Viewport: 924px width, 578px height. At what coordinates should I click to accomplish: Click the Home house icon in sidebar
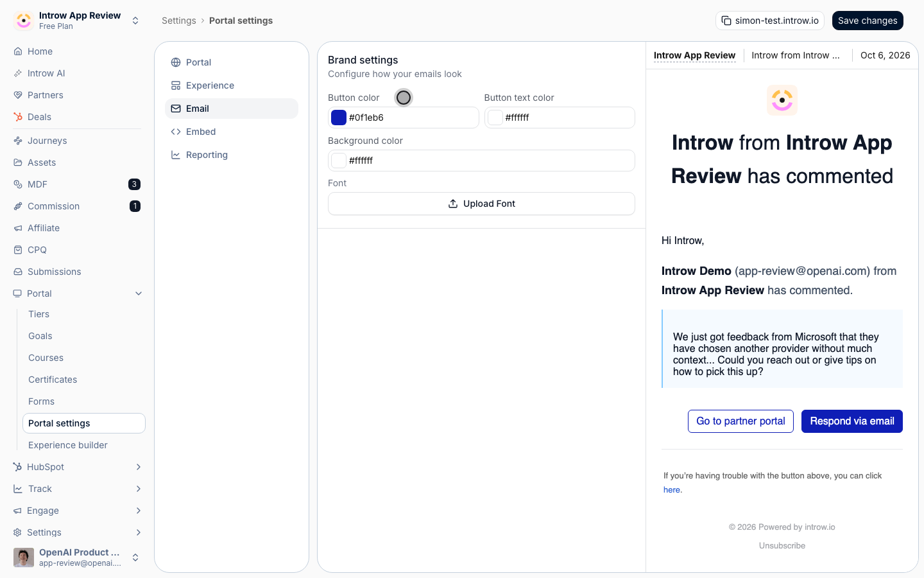pyautogui.click(x=18, y=51)
